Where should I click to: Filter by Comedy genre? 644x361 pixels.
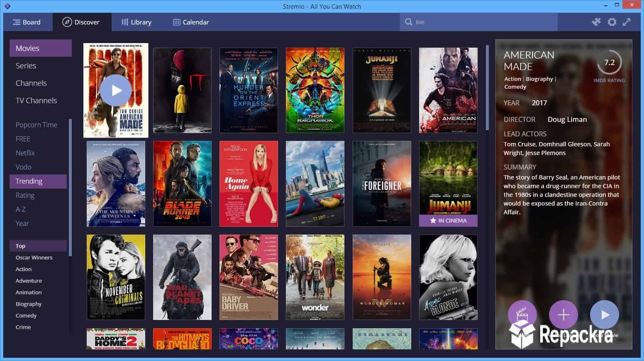(x=38, y=315)
